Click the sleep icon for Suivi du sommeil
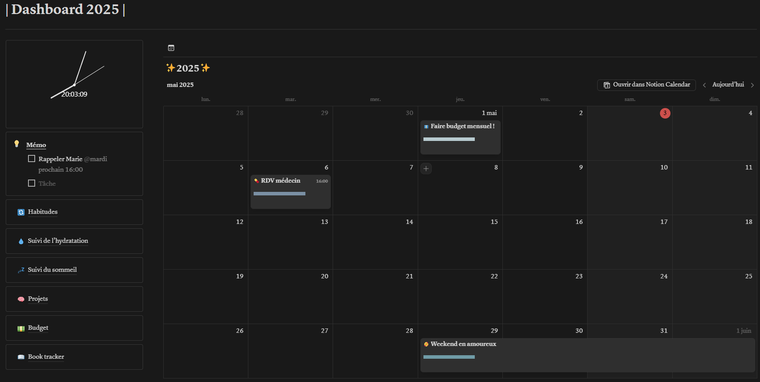The width and height of the screenshot is (760, 382). click(x=21, y=270)
